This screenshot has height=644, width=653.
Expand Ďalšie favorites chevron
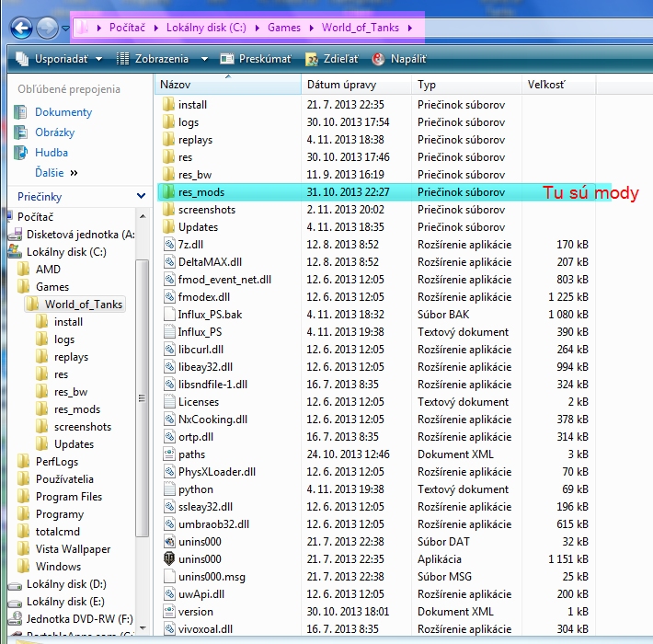74,173
